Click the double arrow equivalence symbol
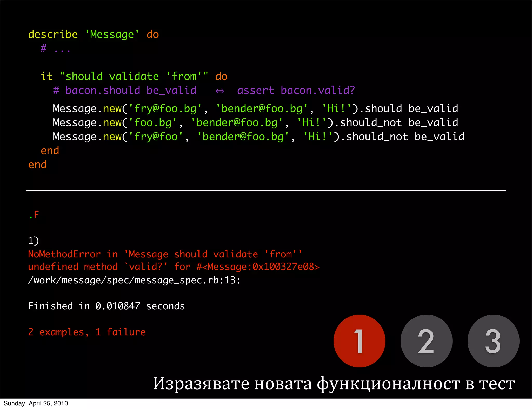The width and height of the screenshot is (532, 409). click(220, 91)
